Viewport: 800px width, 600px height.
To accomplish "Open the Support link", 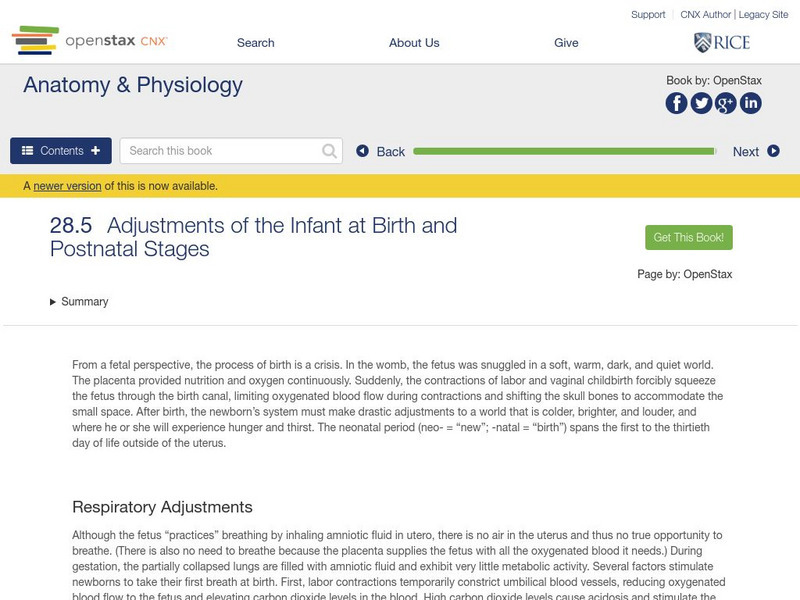I will tap(648, 15).
